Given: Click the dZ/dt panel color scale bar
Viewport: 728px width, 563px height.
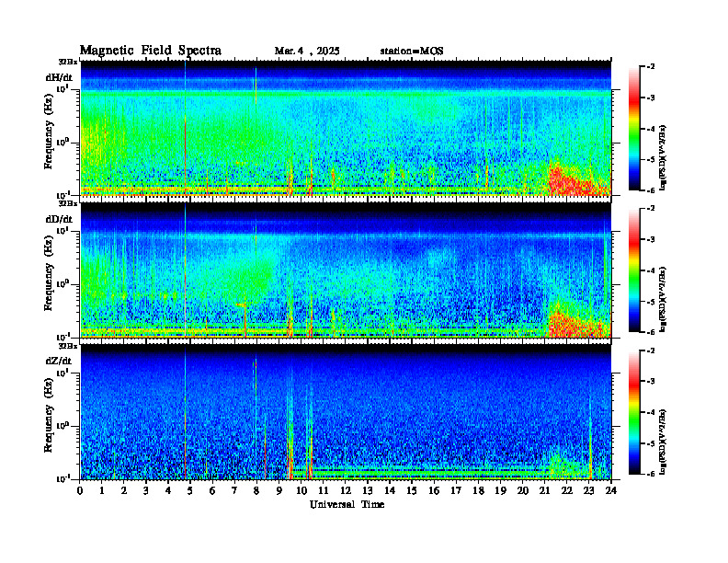Looking at the screenshot, I should (x=634, y=412).
